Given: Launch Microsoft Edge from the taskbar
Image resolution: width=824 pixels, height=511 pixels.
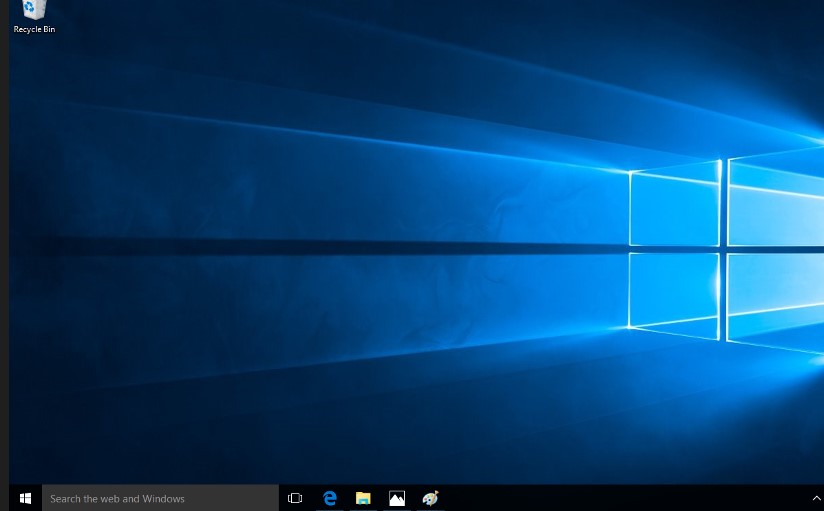Looking at the screenshot, I should (x=329, y=498).
